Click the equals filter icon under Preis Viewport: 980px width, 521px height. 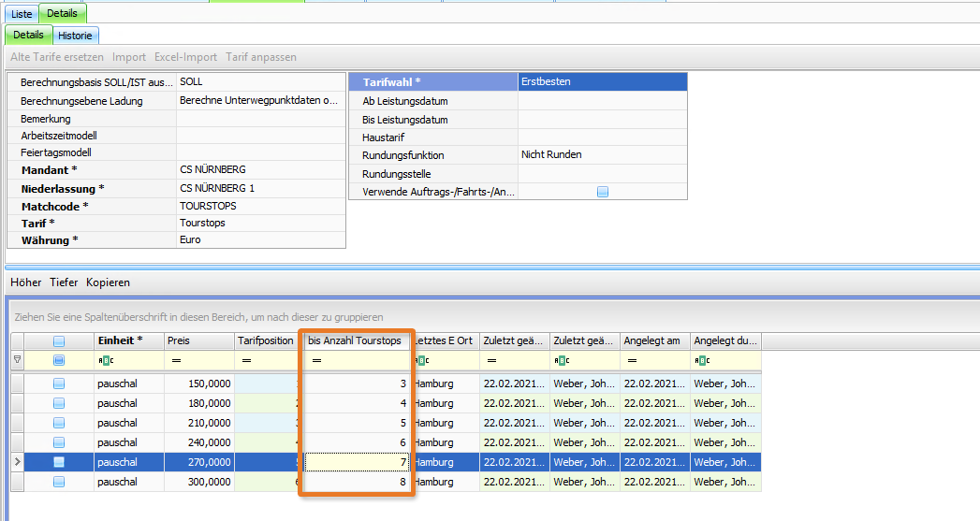coord(175,360)
